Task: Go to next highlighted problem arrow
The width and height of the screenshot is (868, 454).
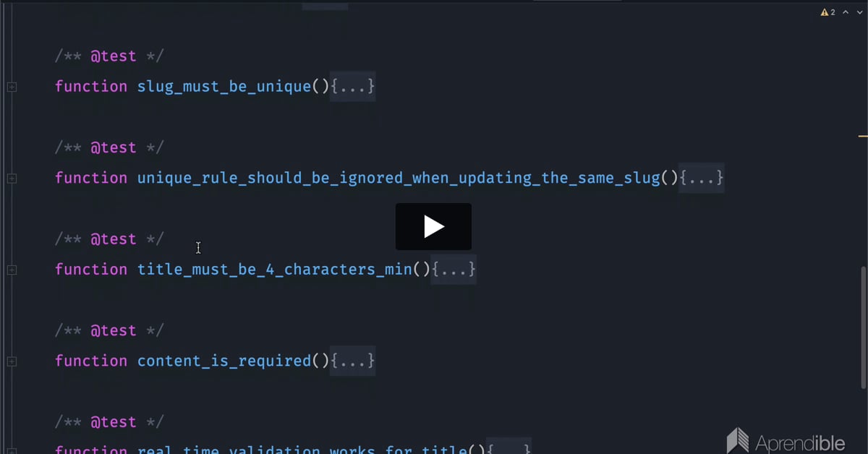Action: coord(859,12)
